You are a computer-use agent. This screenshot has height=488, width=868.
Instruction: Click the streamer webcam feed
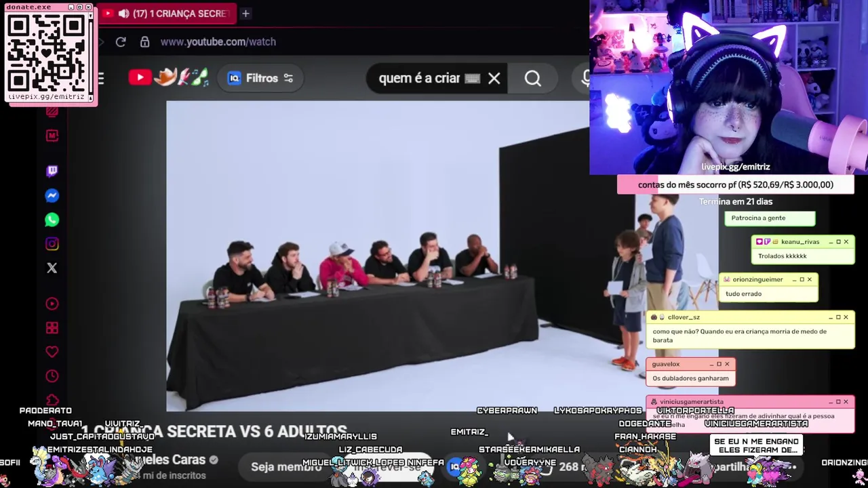[x=728, y=87]
